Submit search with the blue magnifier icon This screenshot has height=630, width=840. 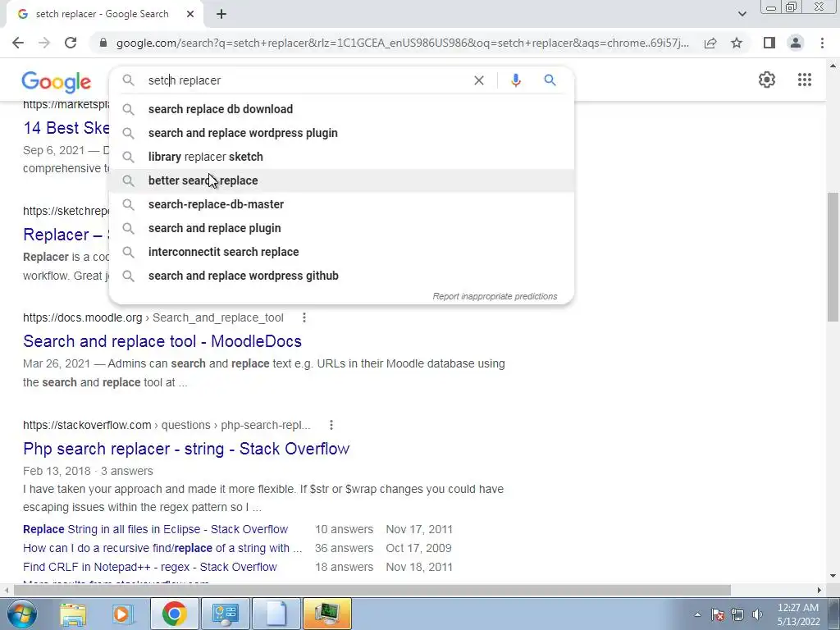point(550,80)
